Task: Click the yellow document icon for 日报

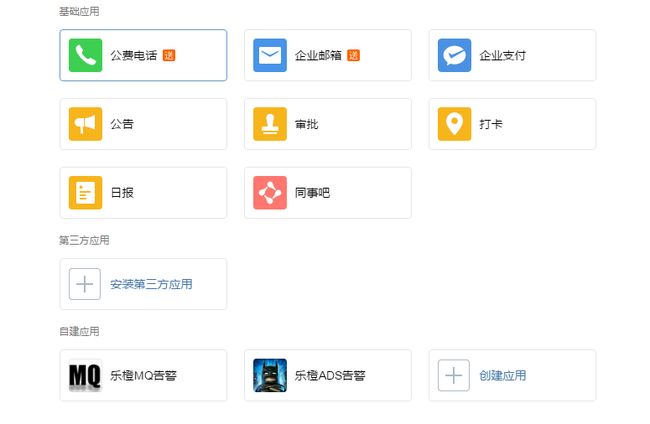Action: pyautogui.click(x=85, y=192)
